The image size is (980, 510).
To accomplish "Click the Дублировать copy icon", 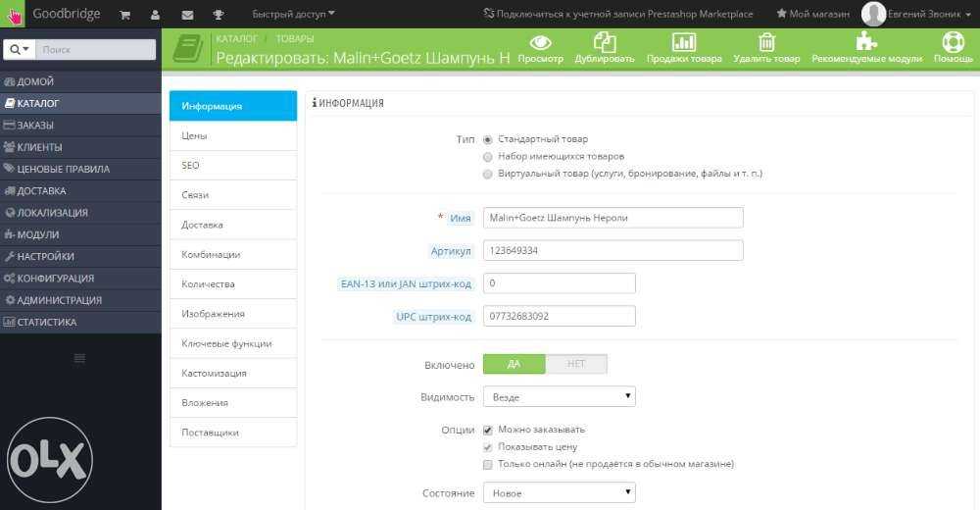I will (605, 42).
